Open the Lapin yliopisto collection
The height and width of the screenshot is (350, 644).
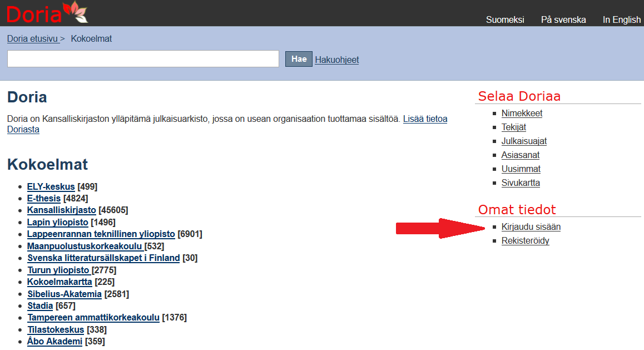point(57,222)
